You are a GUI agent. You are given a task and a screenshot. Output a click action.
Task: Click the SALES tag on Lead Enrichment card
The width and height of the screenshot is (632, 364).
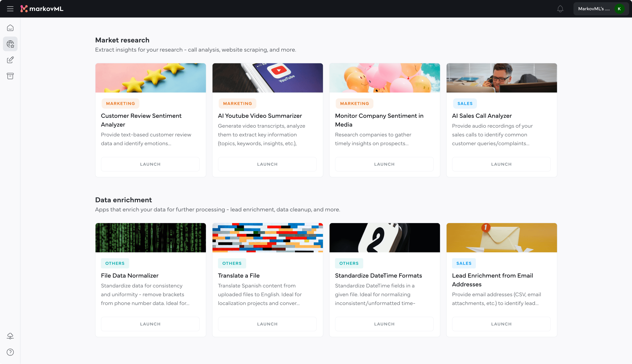click(x=464, y=263)
